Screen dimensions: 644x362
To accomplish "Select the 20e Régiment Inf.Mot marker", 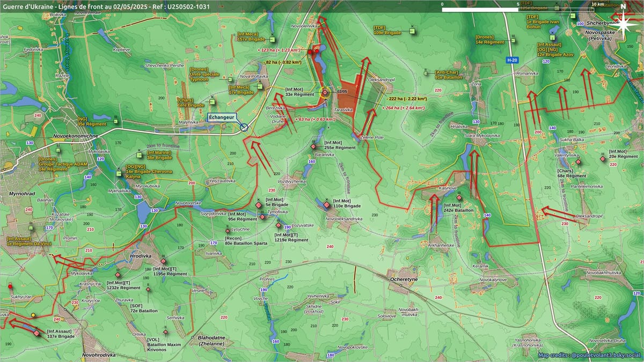I will (x=602, y=159).
